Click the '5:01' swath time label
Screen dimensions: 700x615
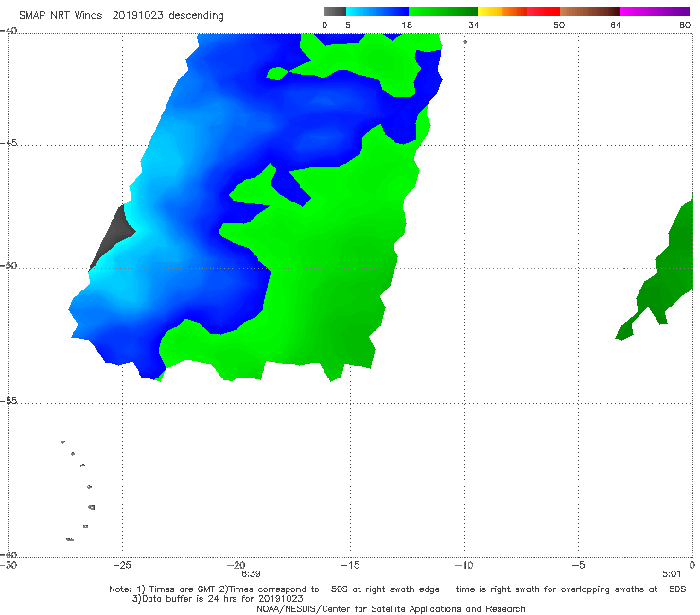click(672, 574)
